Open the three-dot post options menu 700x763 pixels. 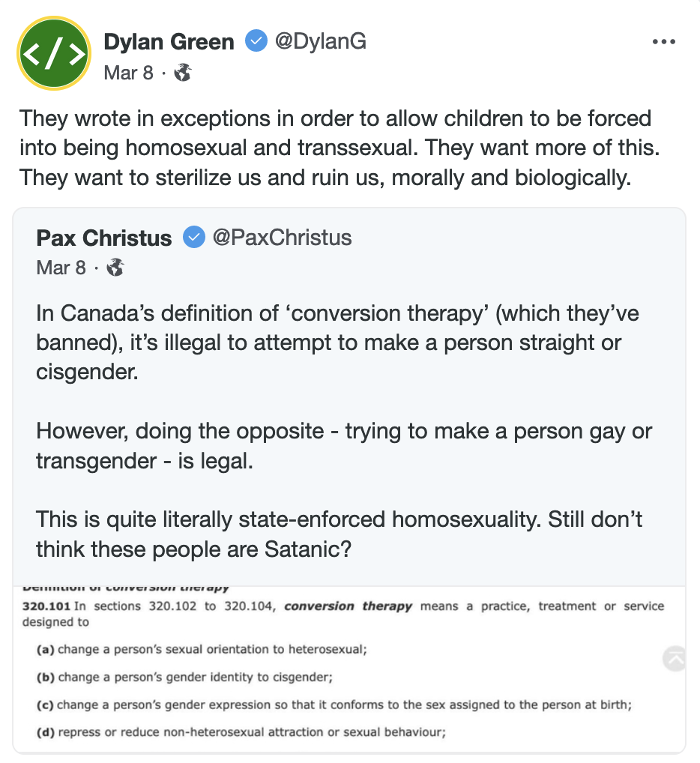[x=664, y=42]
